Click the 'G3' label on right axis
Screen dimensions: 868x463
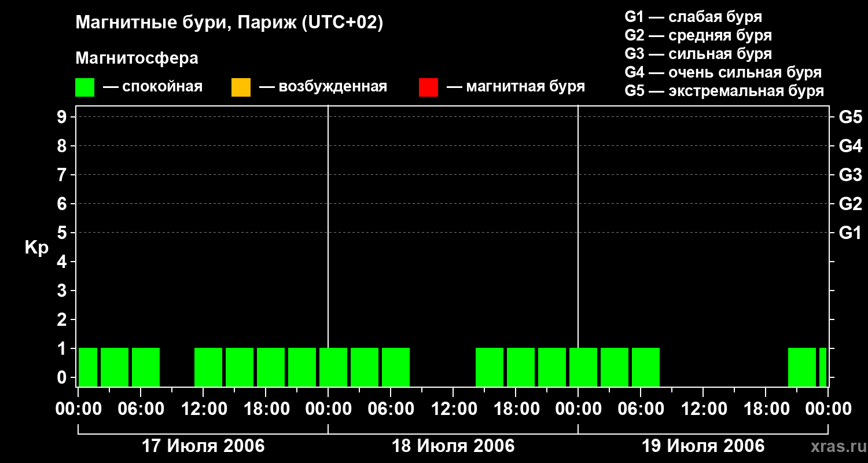[851, 175]
